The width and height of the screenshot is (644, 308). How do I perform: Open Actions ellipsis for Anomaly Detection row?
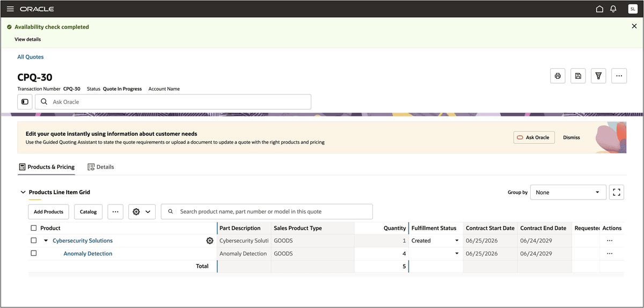point(610,254)
